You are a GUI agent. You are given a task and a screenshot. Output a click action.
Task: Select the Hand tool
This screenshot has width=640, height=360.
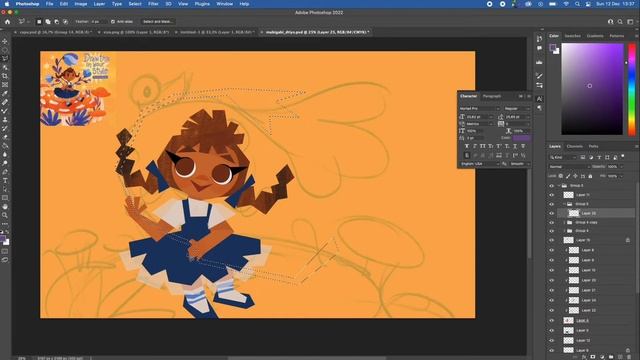click(5, 207)
